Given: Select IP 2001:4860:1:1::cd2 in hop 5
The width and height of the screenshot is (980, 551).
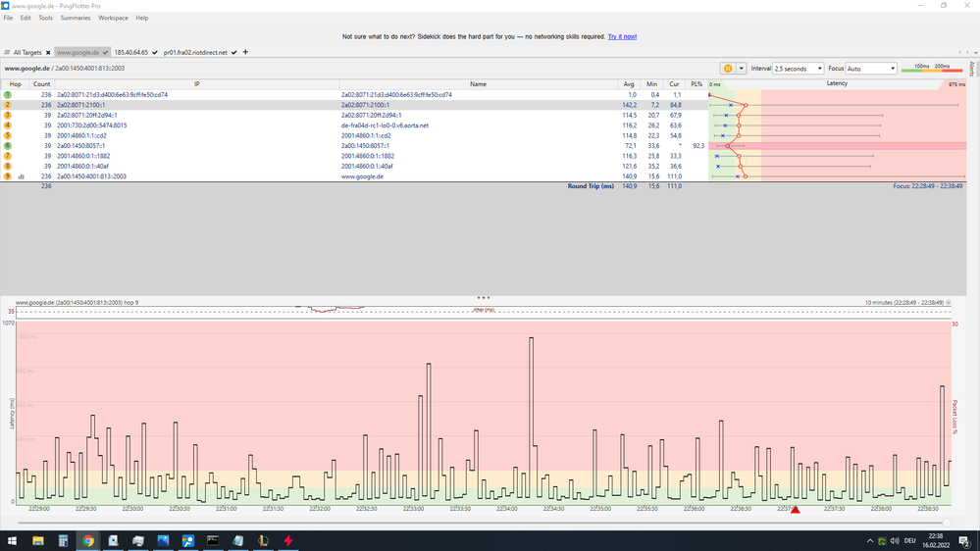Looking at the screenshot, I should (x=81, y=135).
